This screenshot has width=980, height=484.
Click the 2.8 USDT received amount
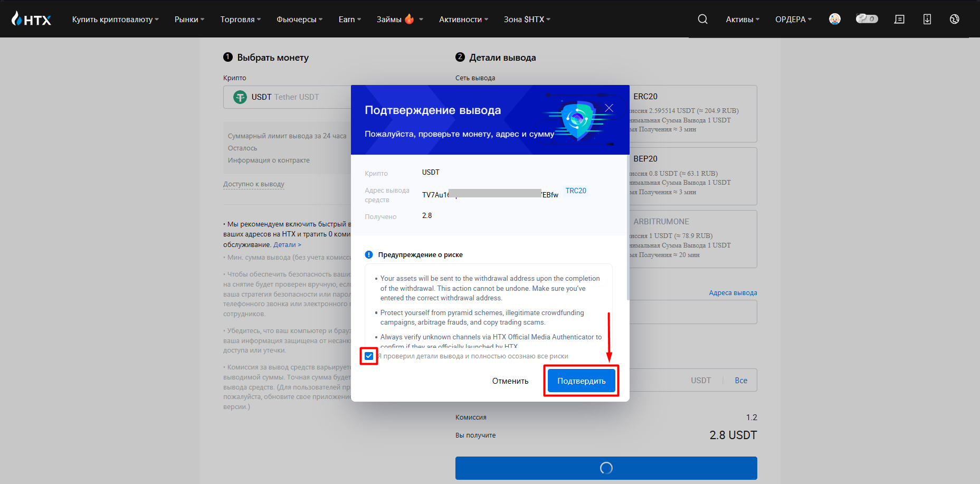733,435
